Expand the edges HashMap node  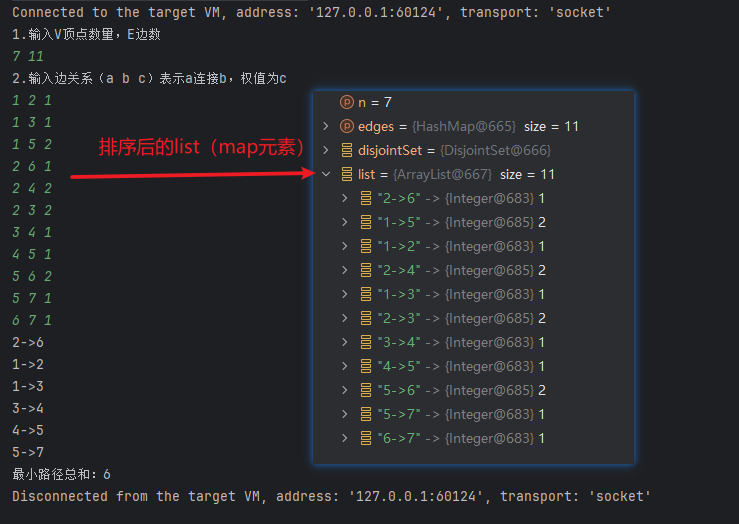[x=326, y=126]
